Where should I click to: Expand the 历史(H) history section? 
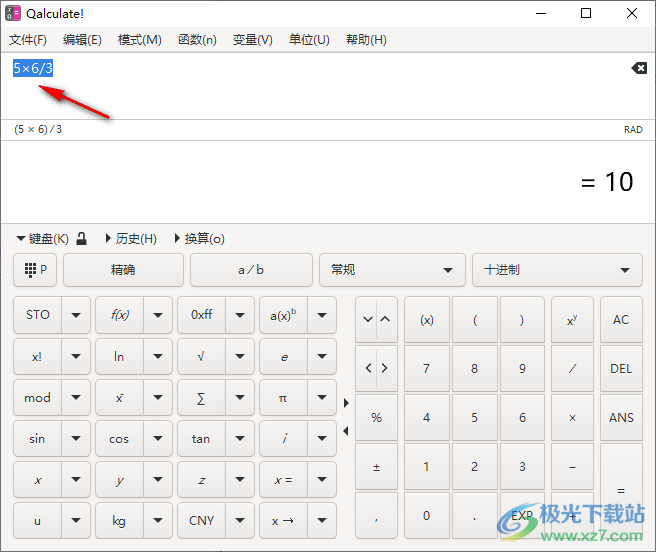(131, 239)
